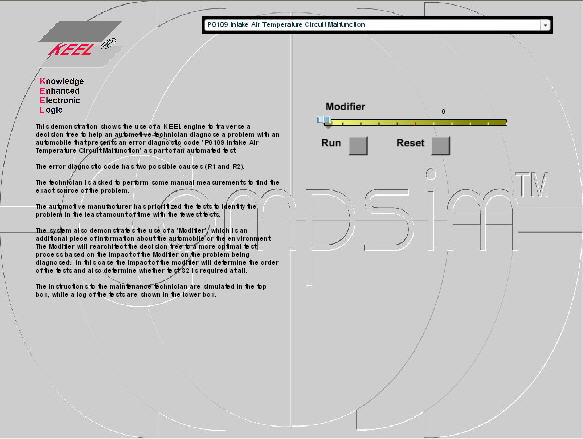This screenshot has height=439, width=583.
Task: Click the 'Enhanced' text line
Action: tap(59, 91)
